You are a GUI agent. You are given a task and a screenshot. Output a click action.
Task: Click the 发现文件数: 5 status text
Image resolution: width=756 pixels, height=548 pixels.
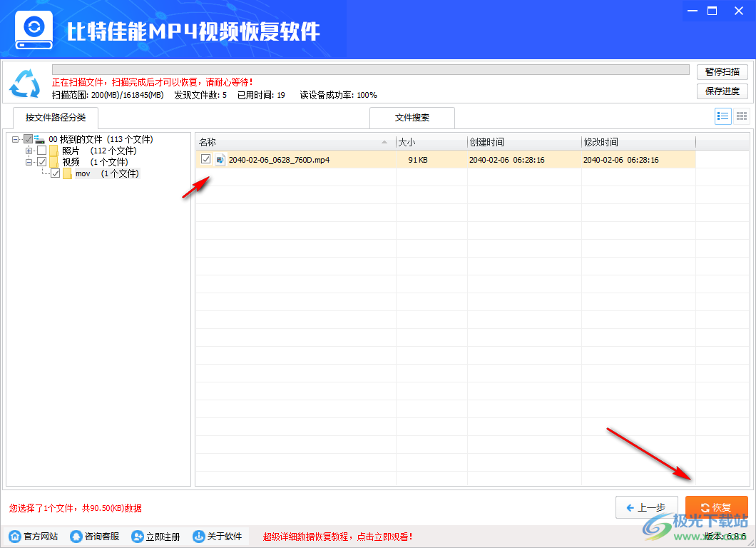(x=200, y=95)
